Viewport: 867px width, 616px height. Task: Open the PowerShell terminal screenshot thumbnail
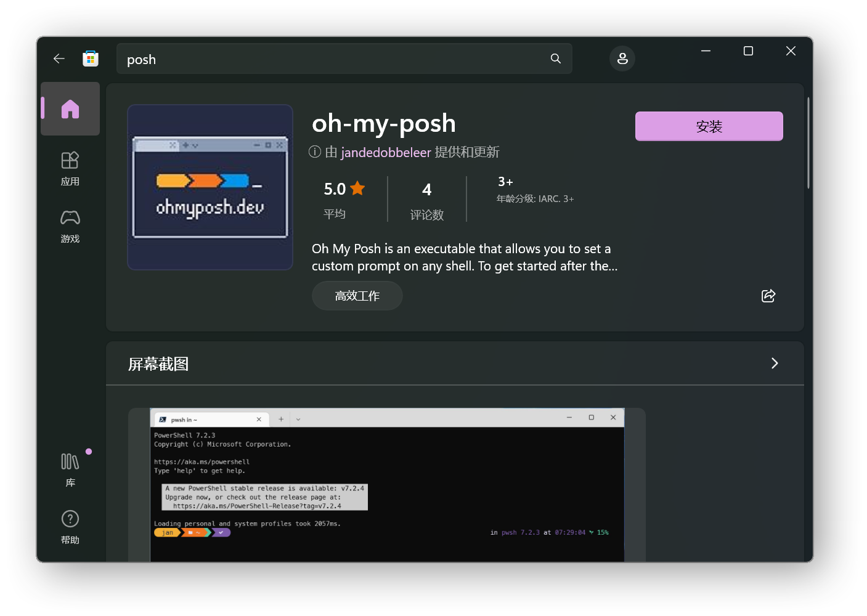coord(387,485)
